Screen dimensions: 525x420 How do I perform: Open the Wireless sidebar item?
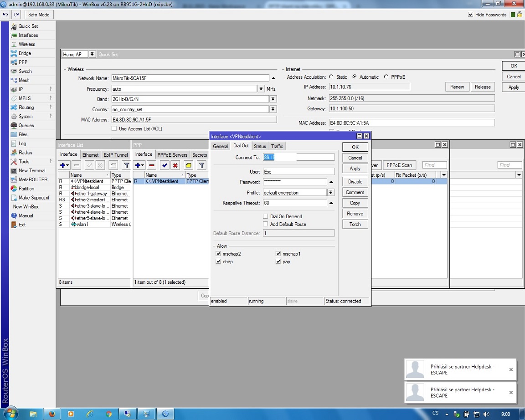(x=27, y=44)
